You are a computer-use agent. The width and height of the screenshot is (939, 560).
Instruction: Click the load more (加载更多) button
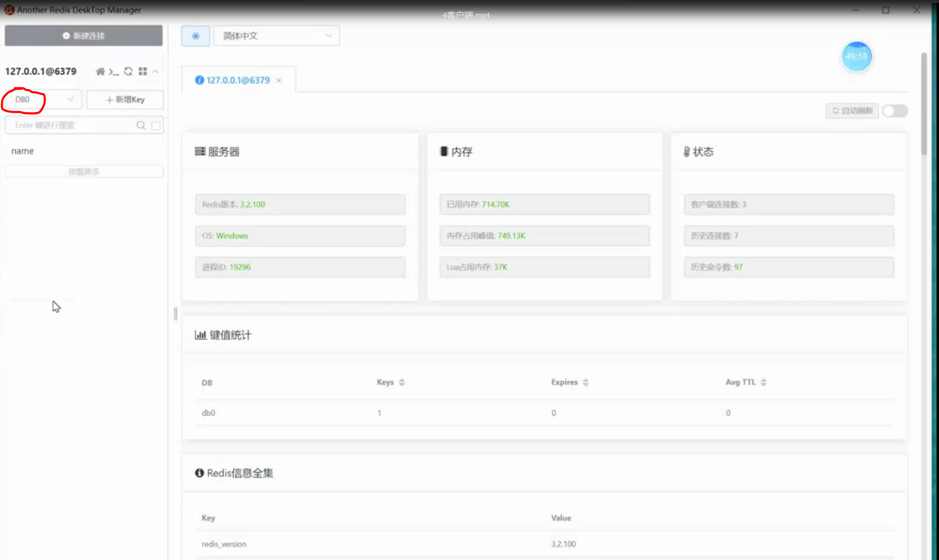84,172
